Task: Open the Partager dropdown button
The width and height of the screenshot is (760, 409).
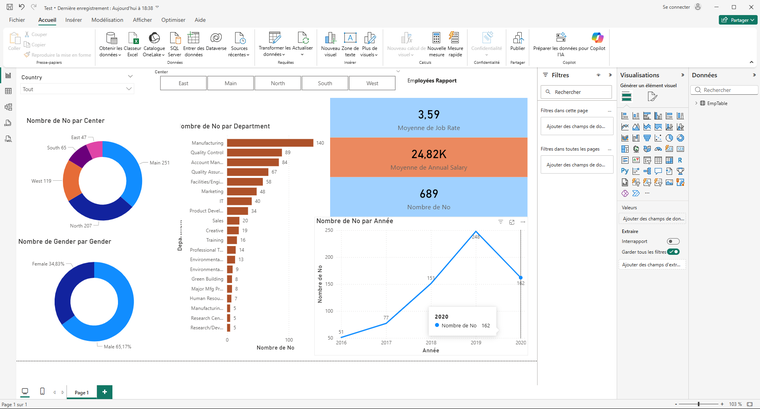Action: coord(736,19)
